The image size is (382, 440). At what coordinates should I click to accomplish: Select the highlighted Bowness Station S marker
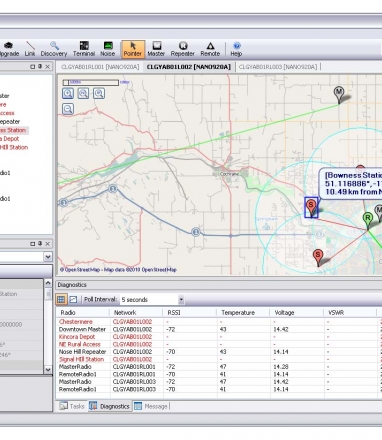[311, 207]
